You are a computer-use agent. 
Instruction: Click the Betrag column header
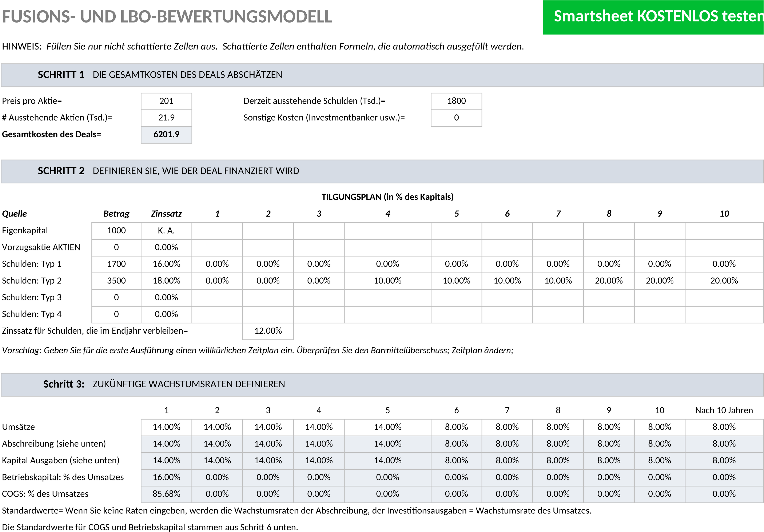116,214
